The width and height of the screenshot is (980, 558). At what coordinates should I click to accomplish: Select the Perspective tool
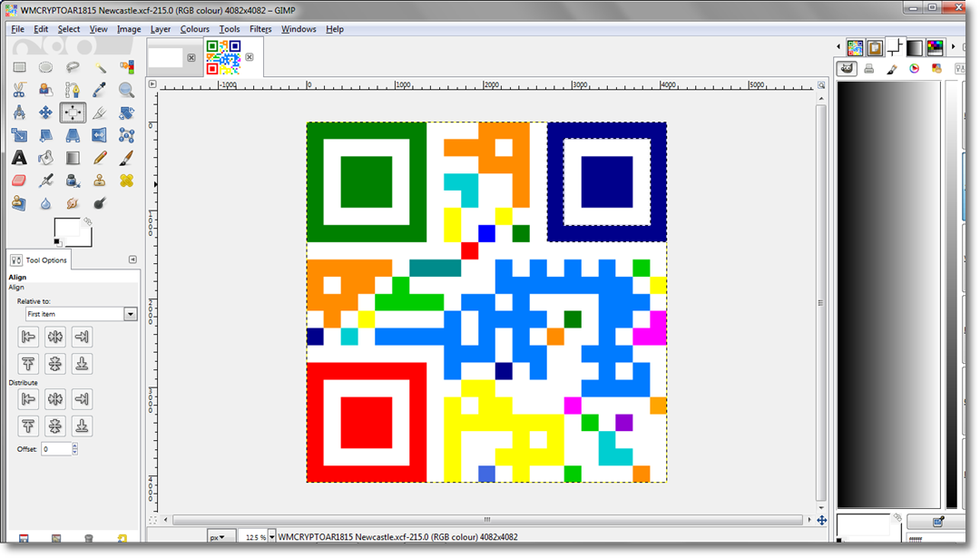click(73, 135)
